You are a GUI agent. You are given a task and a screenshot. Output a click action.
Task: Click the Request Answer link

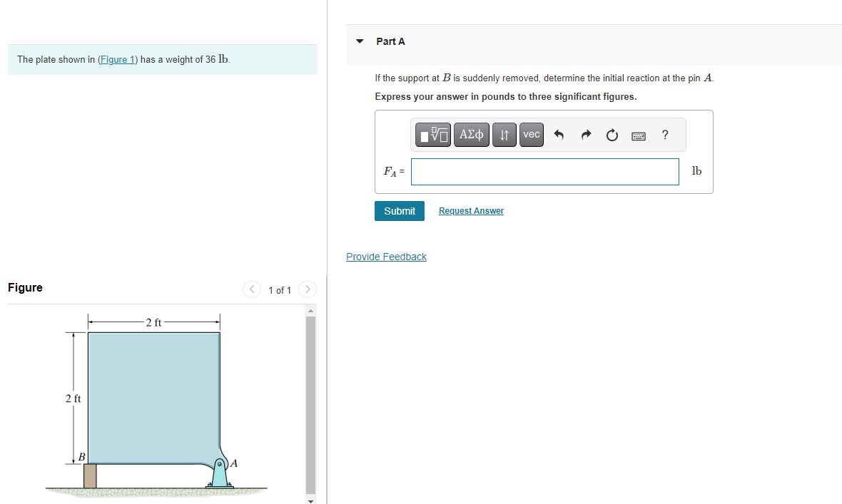click(472, 211)
